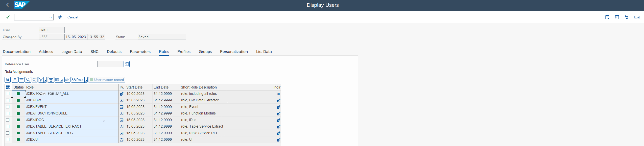Check the box for /IXBX/BW role
The image size is (644, 146).
pos(8,100)
